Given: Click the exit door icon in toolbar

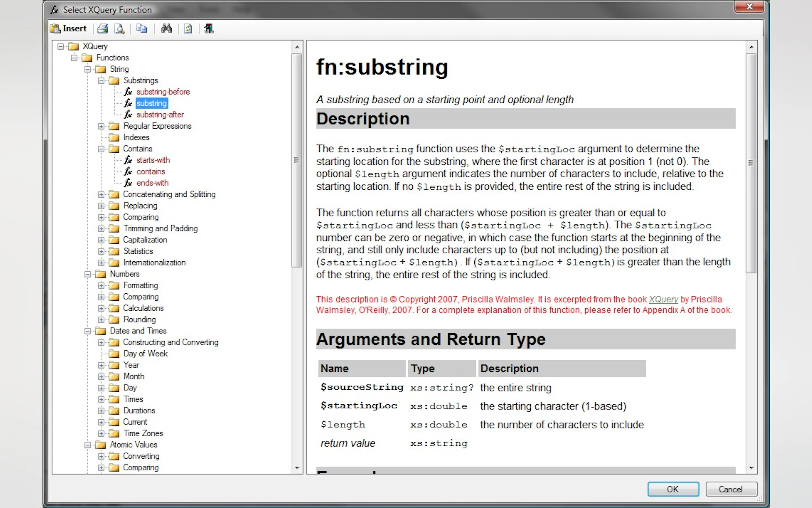Looking at the screenshot, I should (208, 28).
